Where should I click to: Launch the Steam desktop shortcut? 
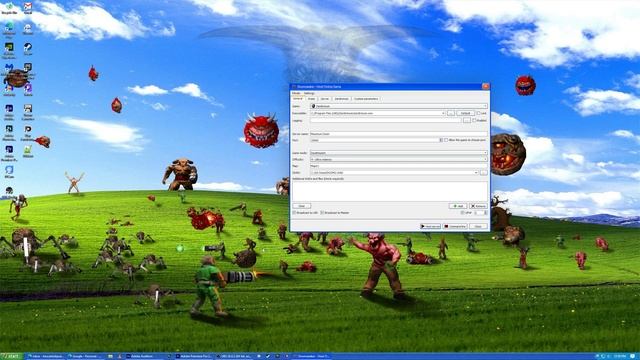pos(28,49)
